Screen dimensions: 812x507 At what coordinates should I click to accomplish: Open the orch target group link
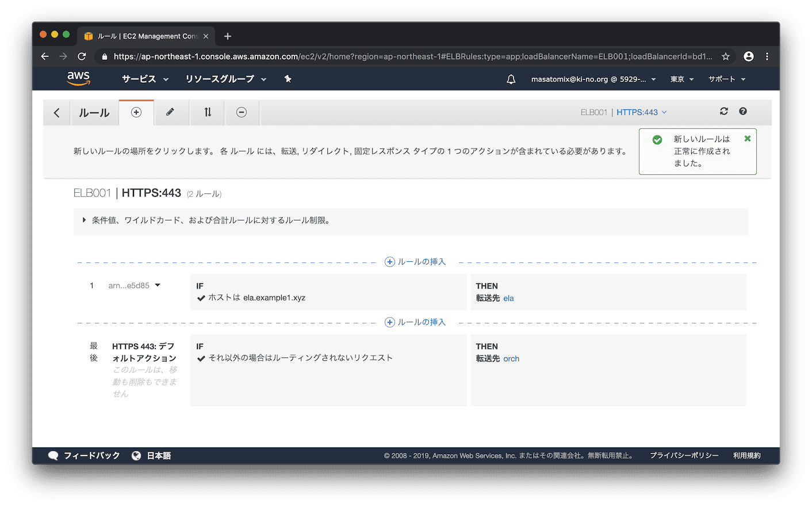(x=511, y=359)
